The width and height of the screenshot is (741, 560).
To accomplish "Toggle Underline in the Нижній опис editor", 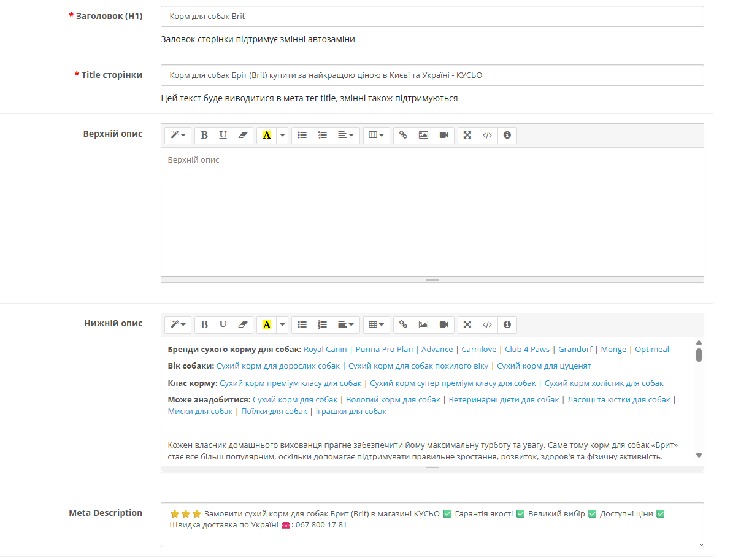I will [x=223, y=324].
